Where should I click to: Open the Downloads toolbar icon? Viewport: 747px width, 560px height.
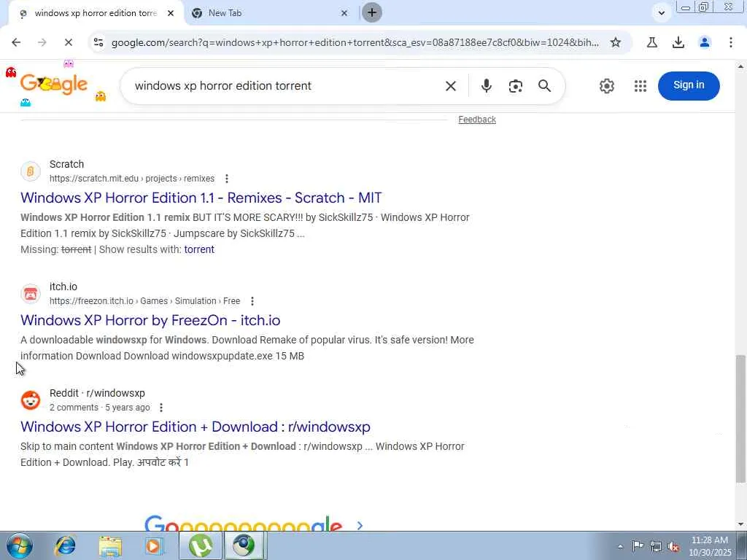(x=678, y=42)
